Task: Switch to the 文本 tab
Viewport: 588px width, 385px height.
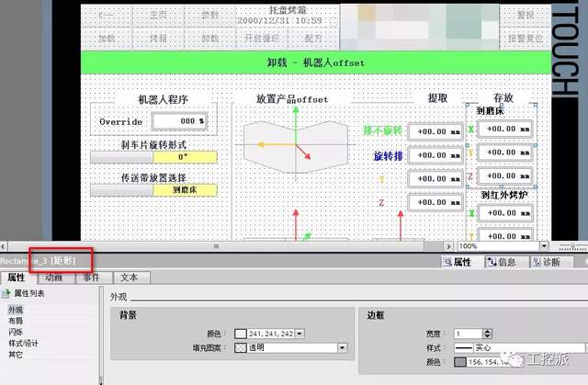Action: pyautogui.click(x=129, y=277)
